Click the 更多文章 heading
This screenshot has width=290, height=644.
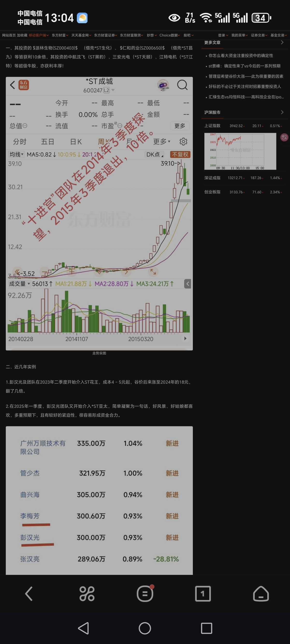[212, 43]
